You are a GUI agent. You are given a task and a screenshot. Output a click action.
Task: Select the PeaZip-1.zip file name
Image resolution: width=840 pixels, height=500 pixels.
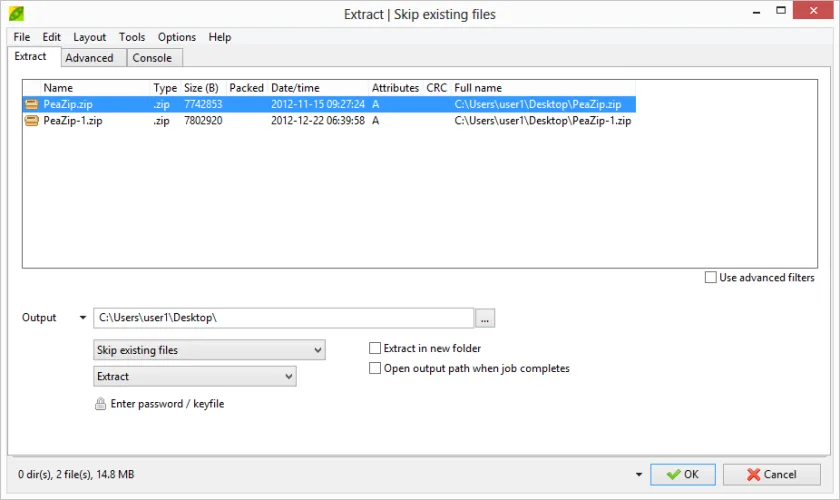tap(73, 121)
